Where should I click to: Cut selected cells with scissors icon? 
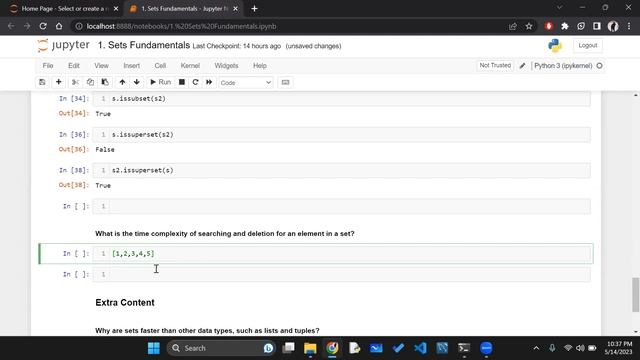(x=75, y=82)
